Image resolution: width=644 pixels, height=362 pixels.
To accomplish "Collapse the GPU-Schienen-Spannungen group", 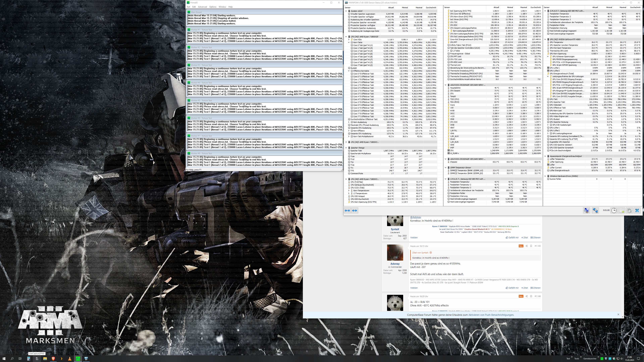I will pyautogui.click(x=548, y=56).
